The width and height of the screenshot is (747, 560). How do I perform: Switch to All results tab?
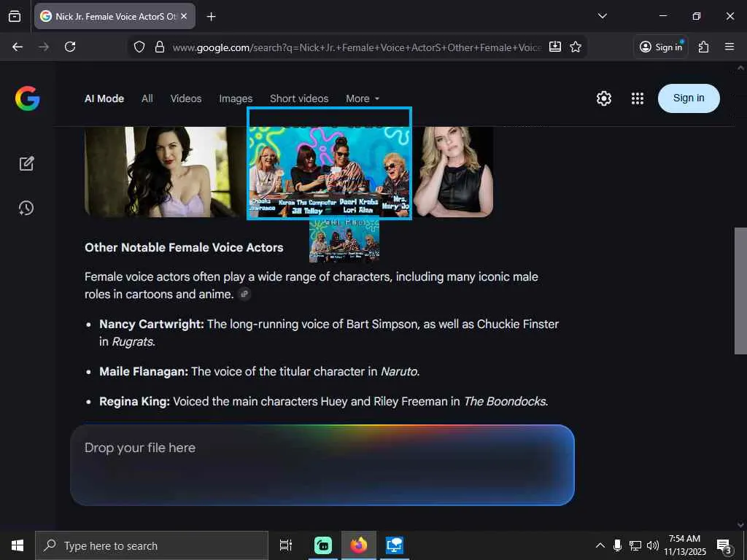click(147, 98)
